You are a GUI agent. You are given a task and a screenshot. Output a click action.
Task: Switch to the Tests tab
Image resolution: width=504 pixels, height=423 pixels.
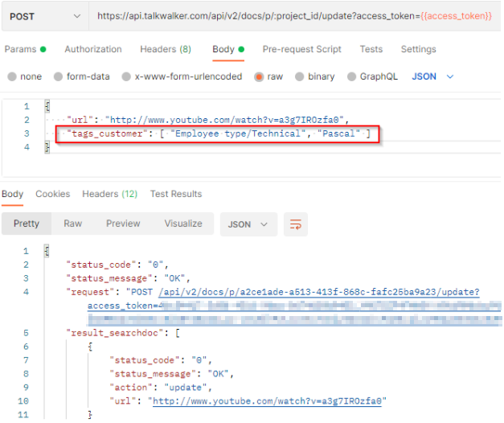(371, 49)
